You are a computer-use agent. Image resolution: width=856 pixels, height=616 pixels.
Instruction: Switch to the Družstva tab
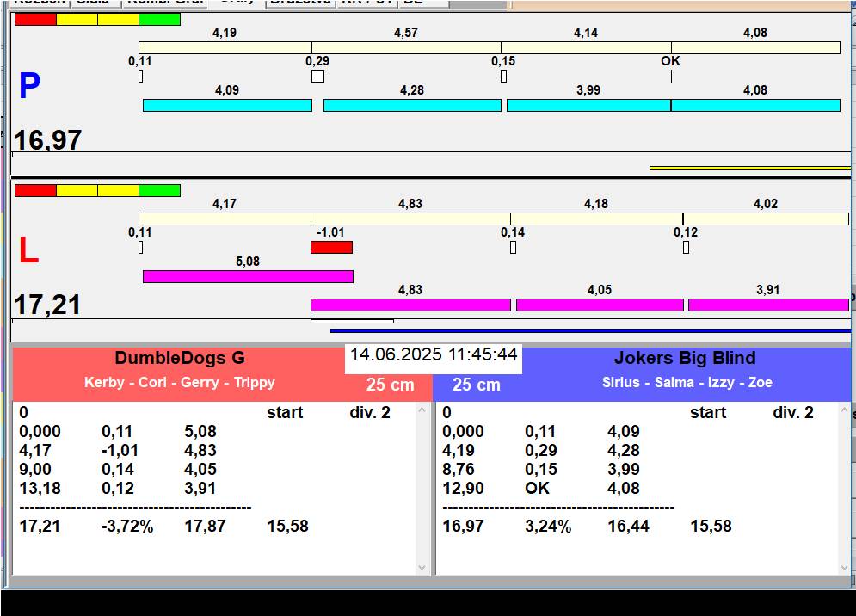pyautogui.click(x=299, y=3)
